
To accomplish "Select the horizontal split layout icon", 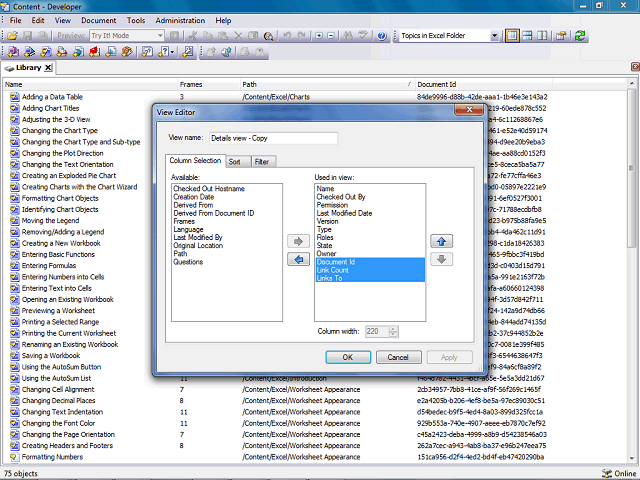I will (x=527, y=36).
